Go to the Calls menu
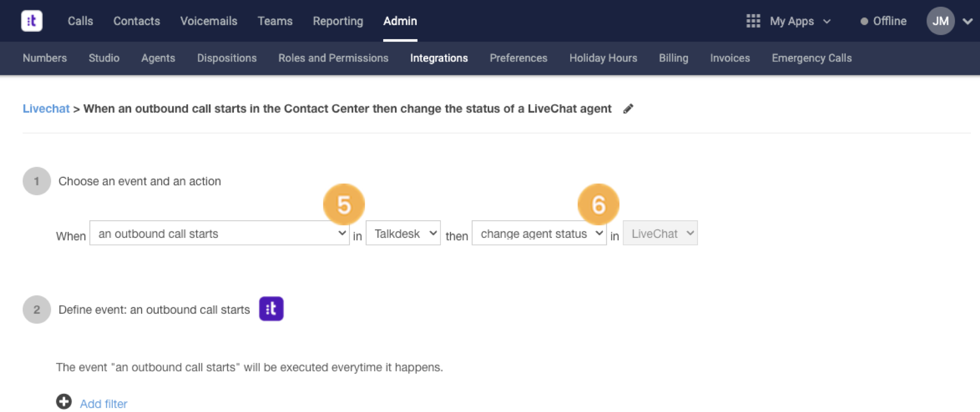 point(80,21)
